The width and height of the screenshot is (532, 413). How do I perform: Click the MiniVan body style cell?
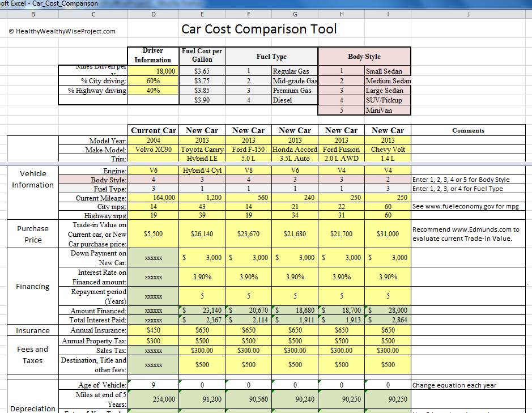[x=388, y=110]
